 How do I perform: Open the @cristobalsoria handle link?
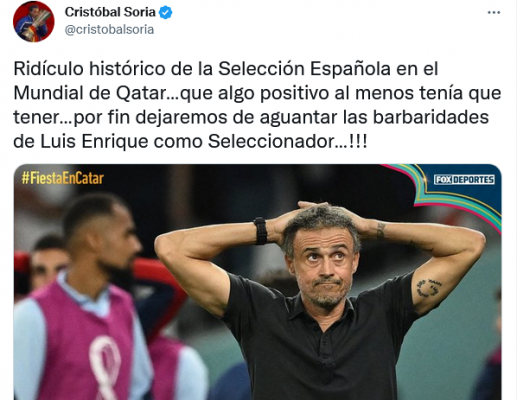(x=109, y=30)
